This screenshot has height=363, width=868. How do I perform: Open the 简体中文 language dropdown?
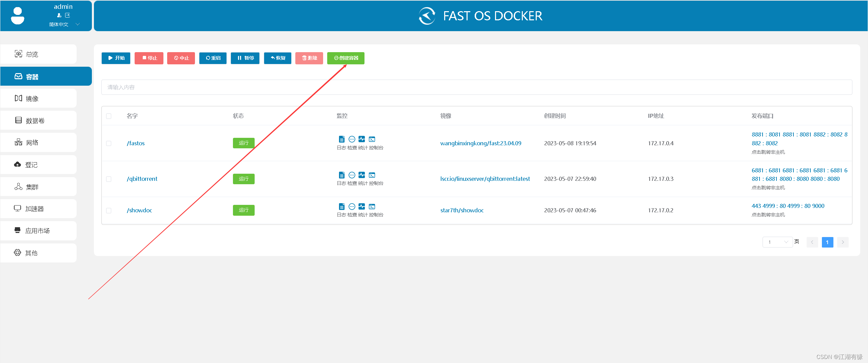[x=64, y=24]
